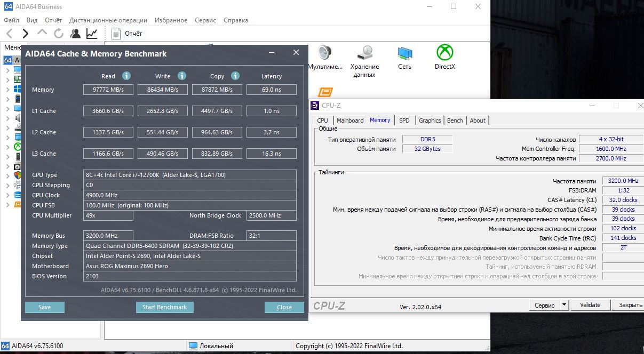Select the Windows logo item in sidebar tree
The height and width of the screenshot is (354, 644).
[x=17, y=89]
